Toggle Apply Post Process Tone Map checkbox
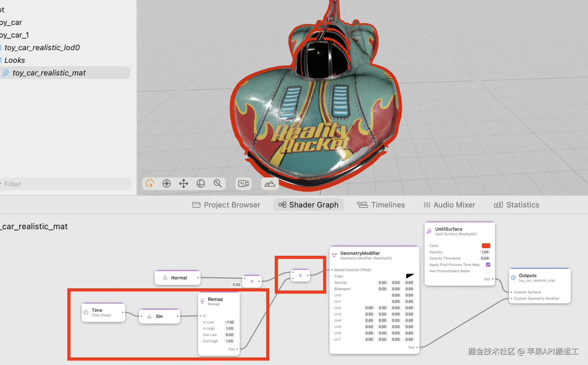The image size is (588, 365). click(x=488, y=265)
